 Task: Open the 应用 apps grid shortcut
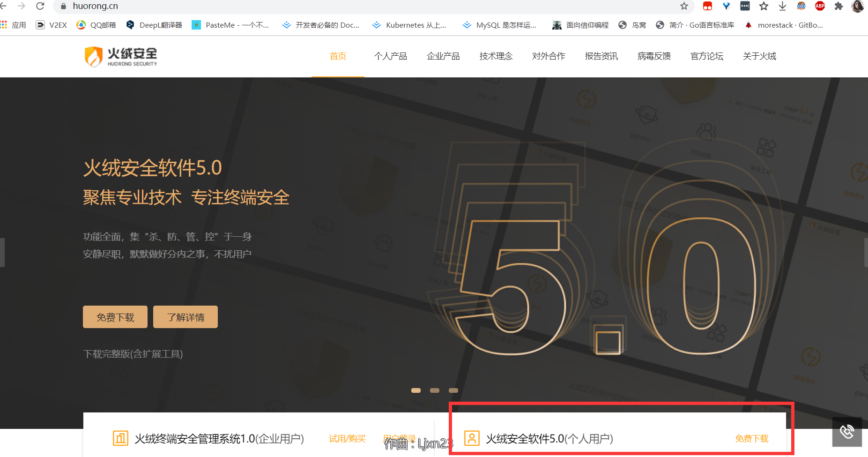click(13, 25)
